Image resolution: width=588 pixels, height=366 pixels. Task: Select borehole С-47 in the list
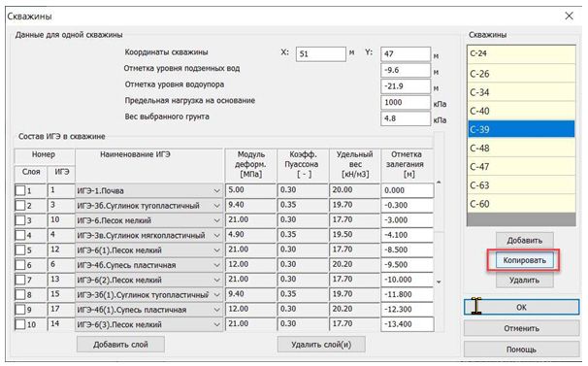tap(521, 166)
